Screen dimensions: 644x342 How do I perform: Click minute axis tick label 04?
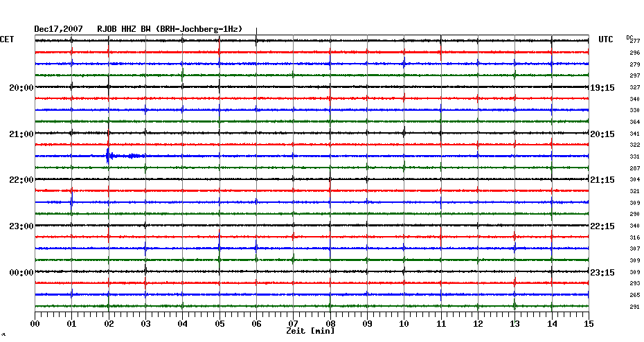click(182, 324)
